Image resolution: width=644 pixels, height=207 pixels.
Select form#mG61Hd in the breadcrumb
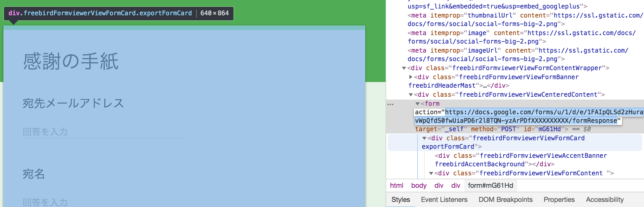[x=490, y=186]
